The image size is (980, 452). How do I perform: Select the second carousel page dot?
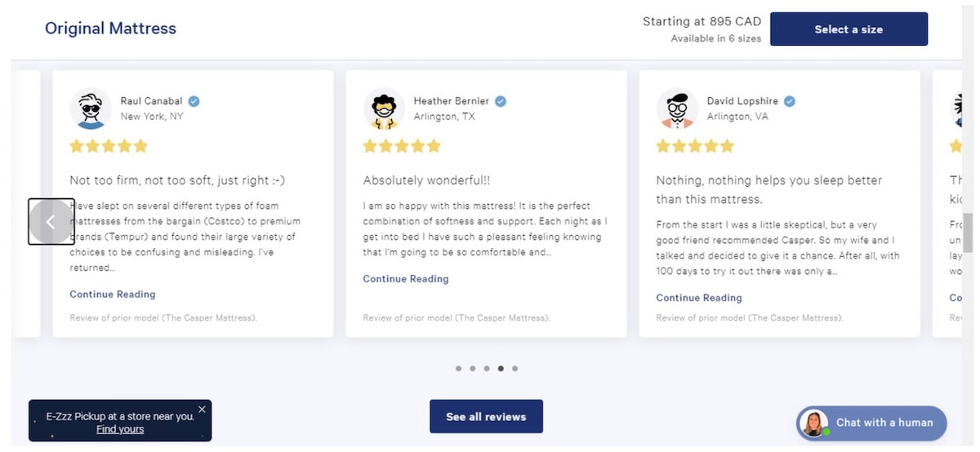(473, 369)
